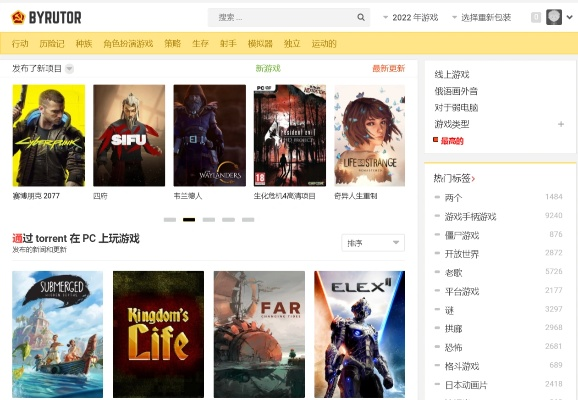Screen dimensions: 578x400
Task: Select the 老歌 tag
Action: click(453, 272)
